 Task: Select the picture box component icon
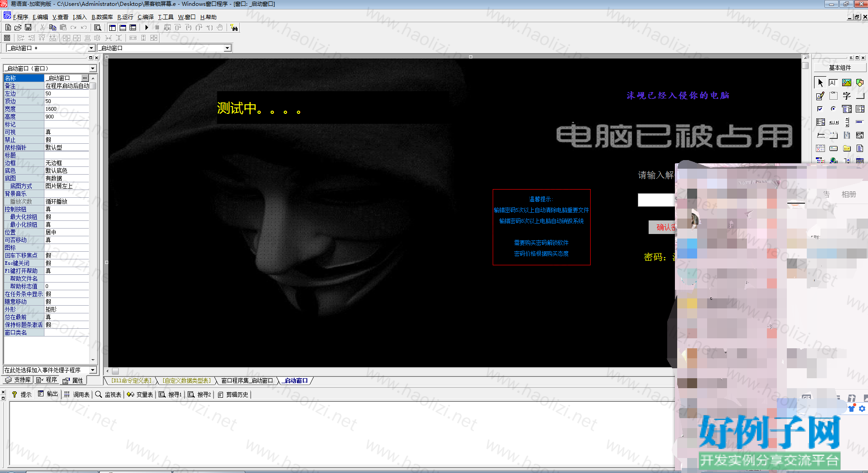(847, 83)
